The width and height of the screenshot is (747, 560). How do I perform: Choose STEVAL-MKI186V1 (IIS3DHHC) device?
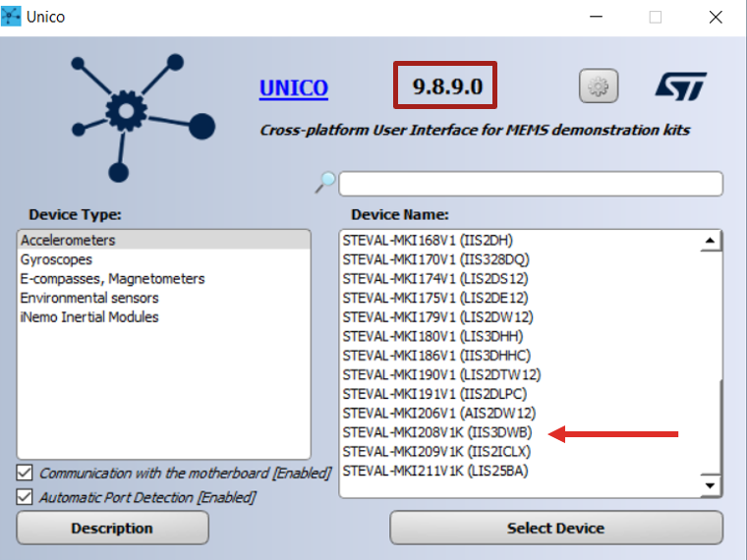(520, 356)
